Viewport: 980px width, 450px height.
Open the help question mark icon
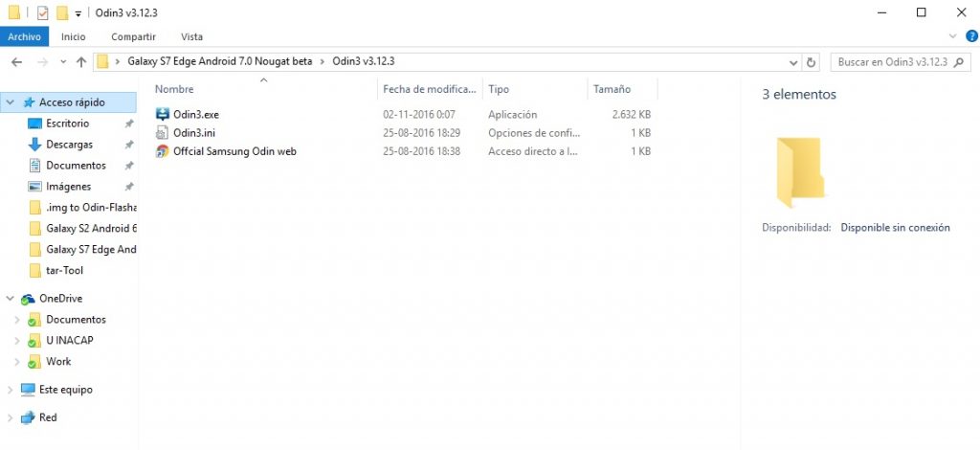click(x=972, y=36)
